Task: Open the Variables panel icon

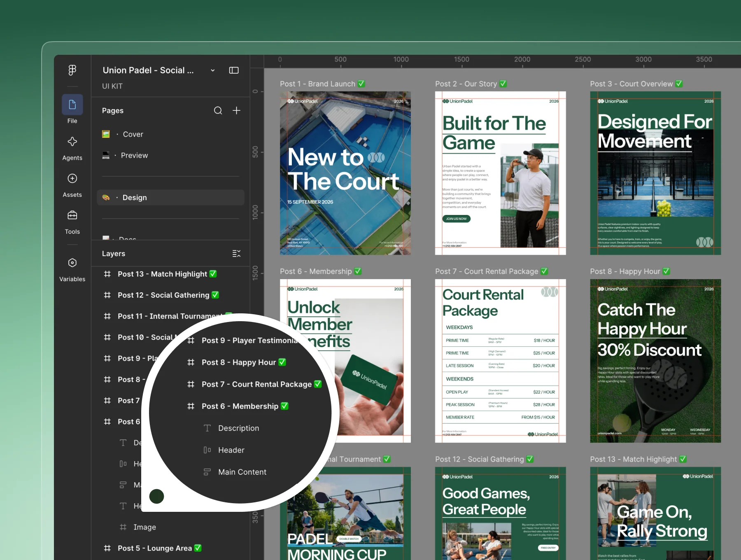Action: pos(72,263)
